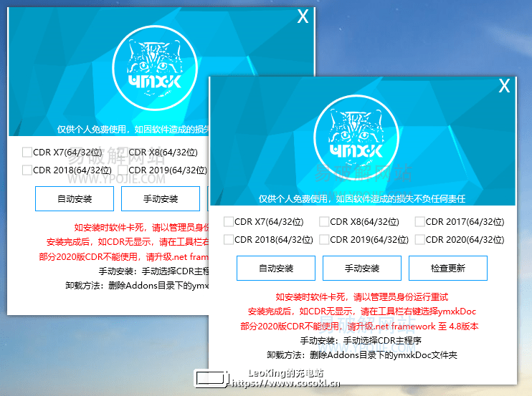Click text 手动安装：手动选择CDR主程序 in front window
The width and height of the screenshot is (532, 396).
point(361,340)
